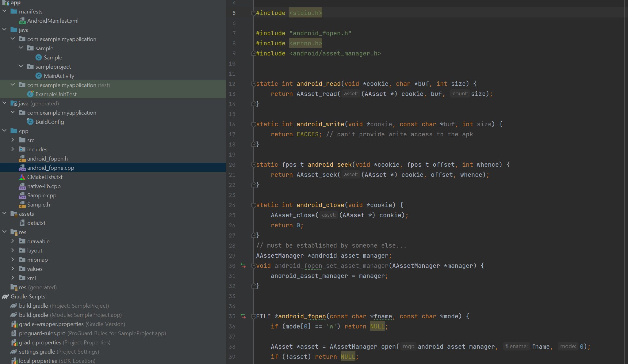Select native-lib.cpp in project tree

coord(44,186)
